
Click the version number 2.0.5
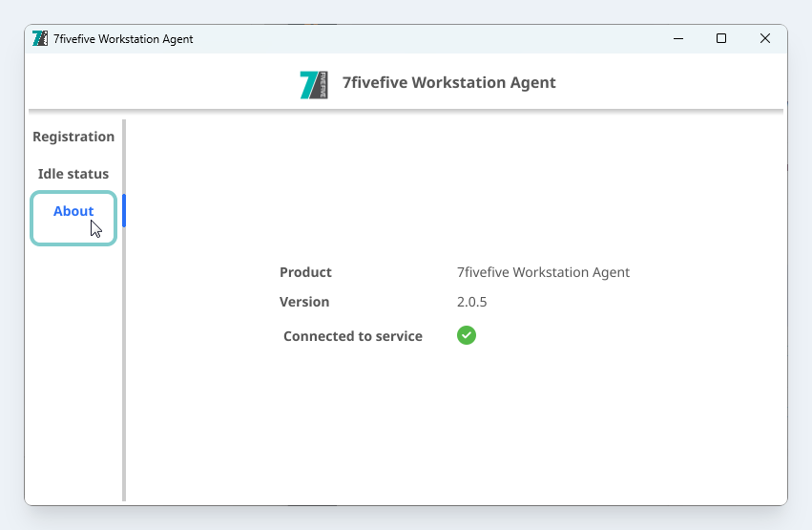[x=472, y=302]
